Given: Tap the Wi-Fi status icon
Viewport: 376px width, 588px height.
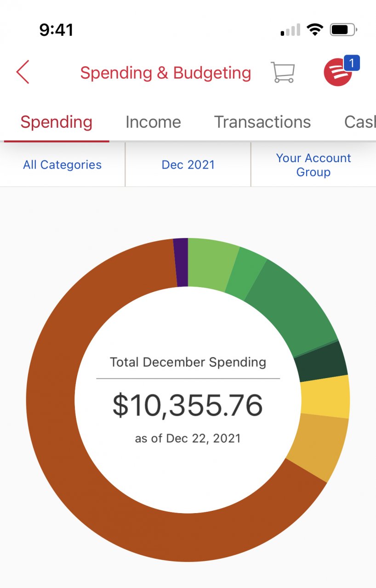Looking at the screenshot, I should pos(315,30).
